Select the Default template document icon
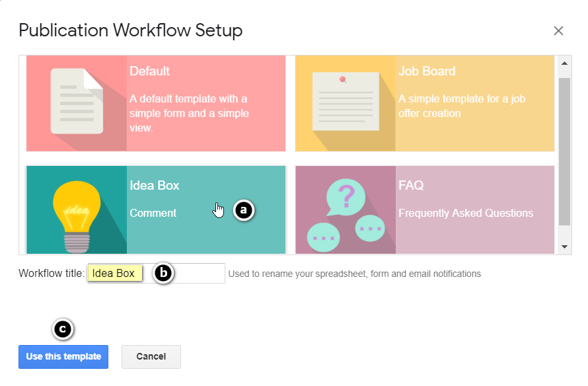The height and width of the screenshot is (386, 588). pyautogui.click(x=77, y=100)
